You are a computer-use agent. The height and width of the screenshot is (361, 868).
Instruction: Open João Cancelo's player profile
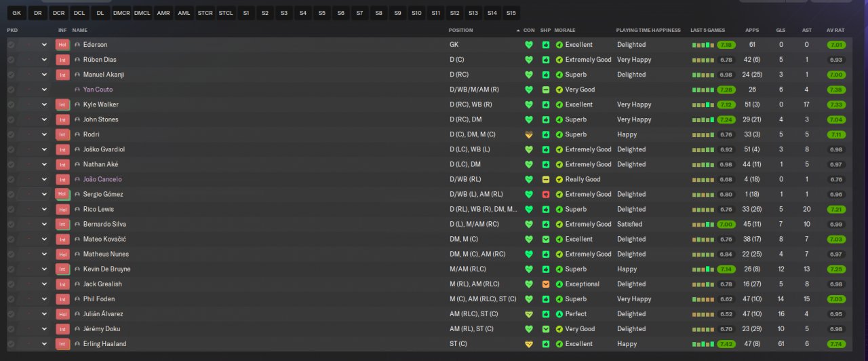coord(102,179)
